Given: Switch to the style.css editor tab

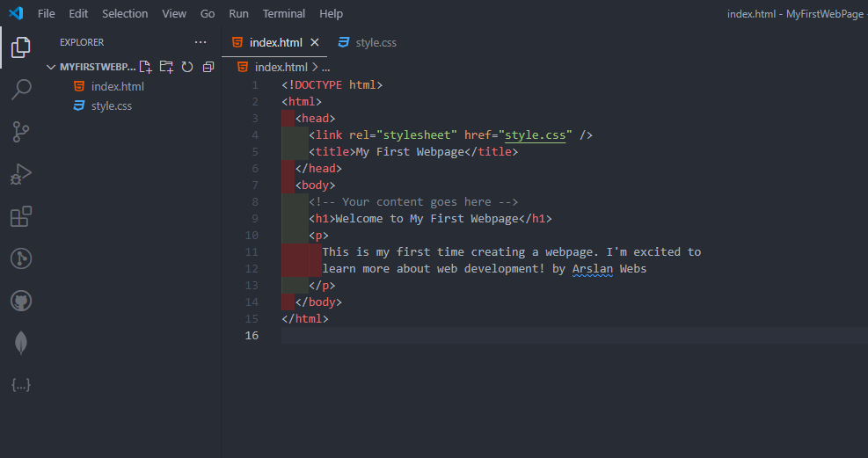Looking at the screenshot, I should (368, 42).
